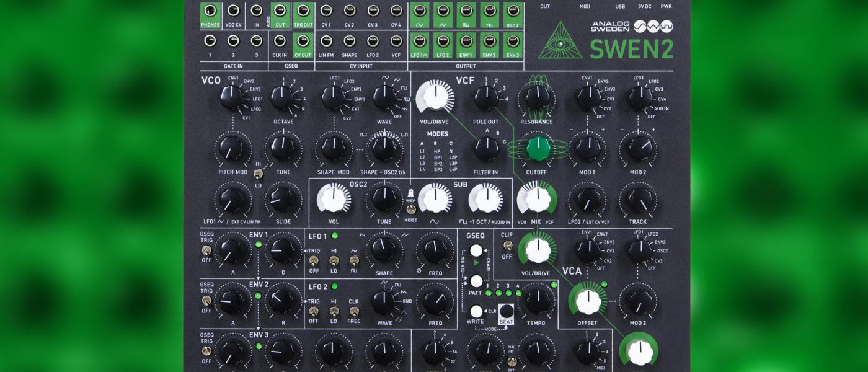Click the GATE IN 3 jack
The width and height of the screenshot is (868, 372).
(x=255, y=41)
